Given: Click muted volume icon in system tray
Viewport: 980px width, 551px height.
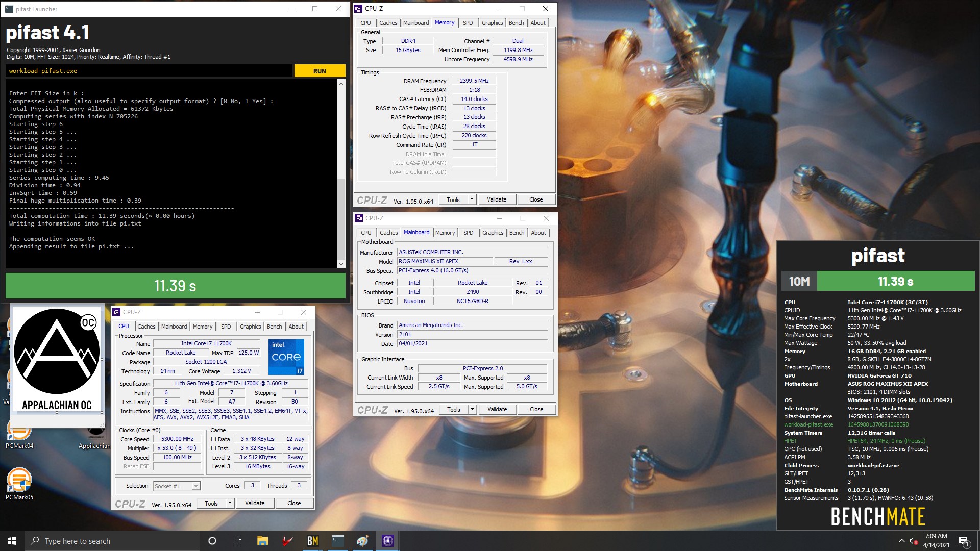Looking at the screenshot, I should tap(914, 541).
